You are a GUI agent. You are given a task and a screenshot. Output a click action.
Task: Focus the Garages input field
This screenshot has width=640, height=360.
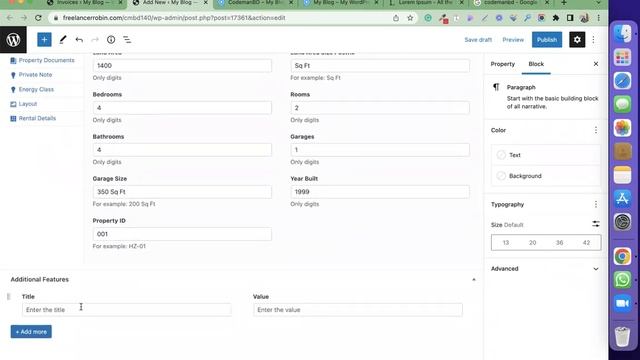[380, 150]
